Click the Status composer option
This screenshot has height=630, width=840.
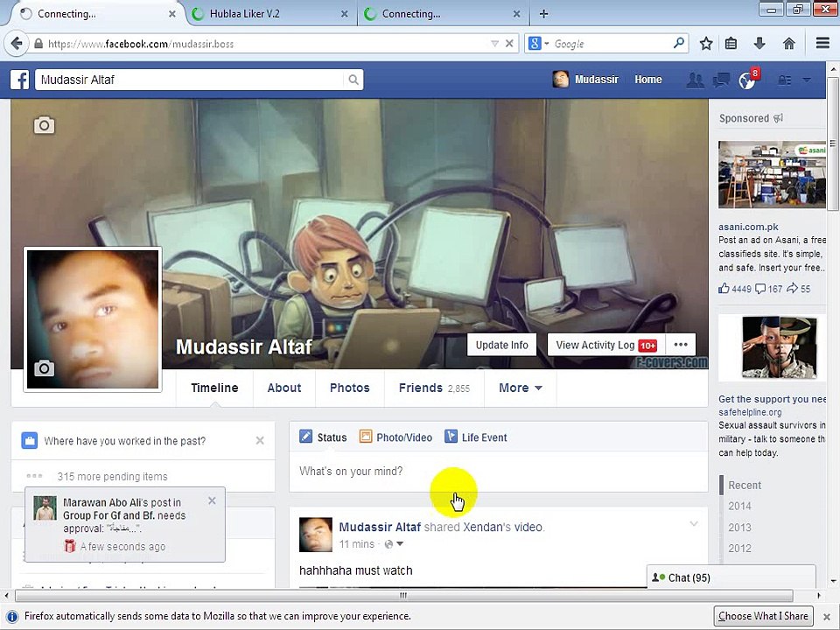click(x=323, y=437)
